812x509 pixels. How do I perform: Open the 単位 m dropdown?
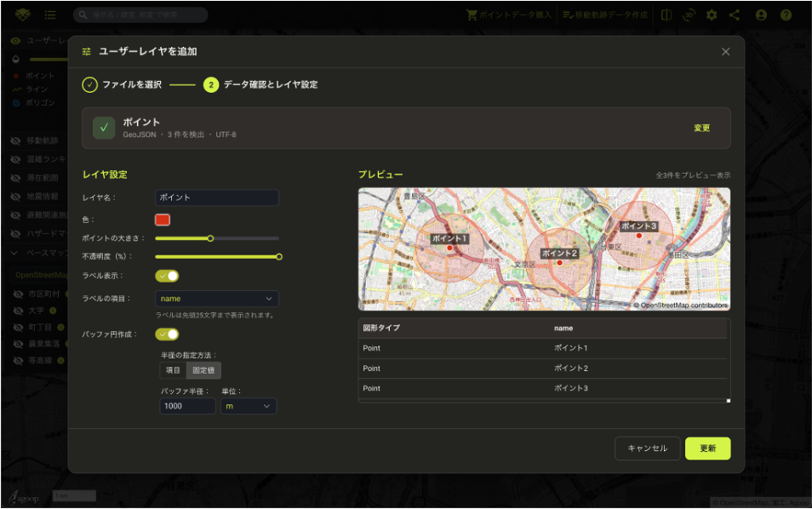click(249, 407)
